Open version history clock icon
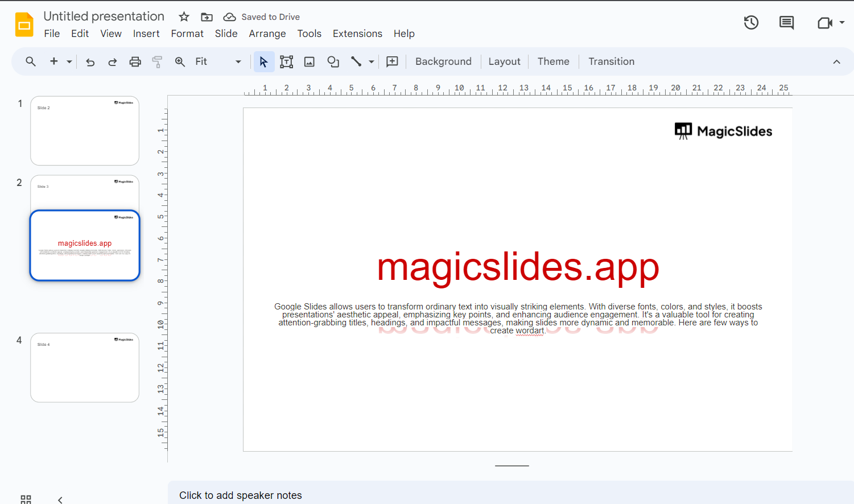 click(751, 23)
